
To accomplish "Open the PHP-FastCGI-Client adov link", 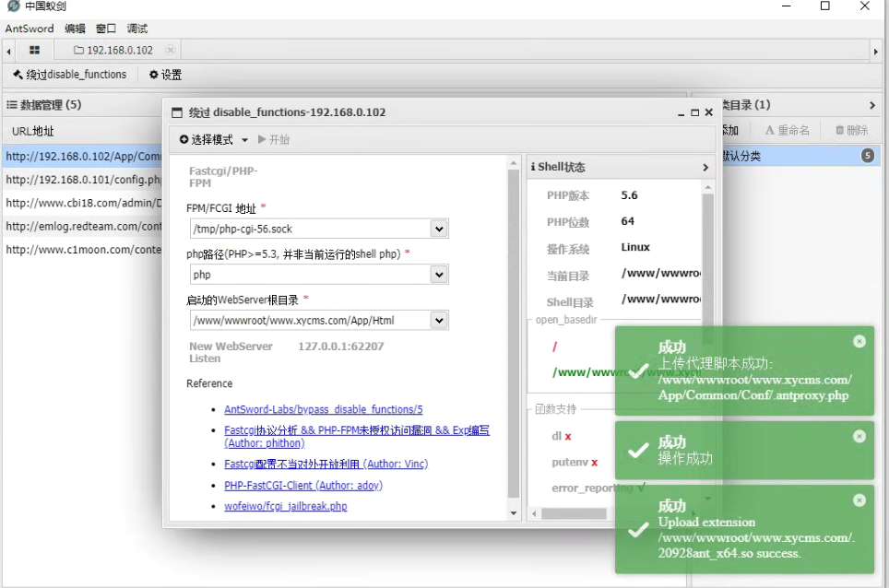I will [x=303, y=486].
